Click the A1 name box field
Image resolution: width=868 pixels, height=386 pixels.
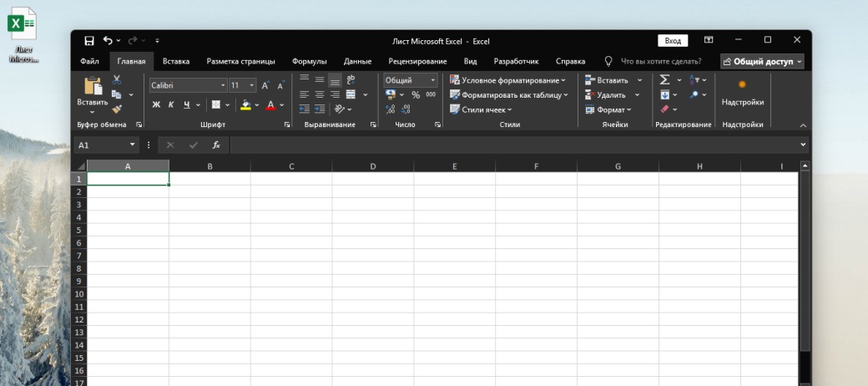pos(107,145)
